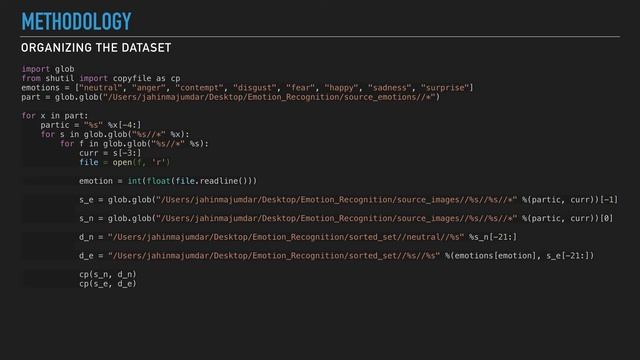Click the 'partic = "%s" %x[-4:]' line
This screenshot has width=640, height=360.
(91, 125)
